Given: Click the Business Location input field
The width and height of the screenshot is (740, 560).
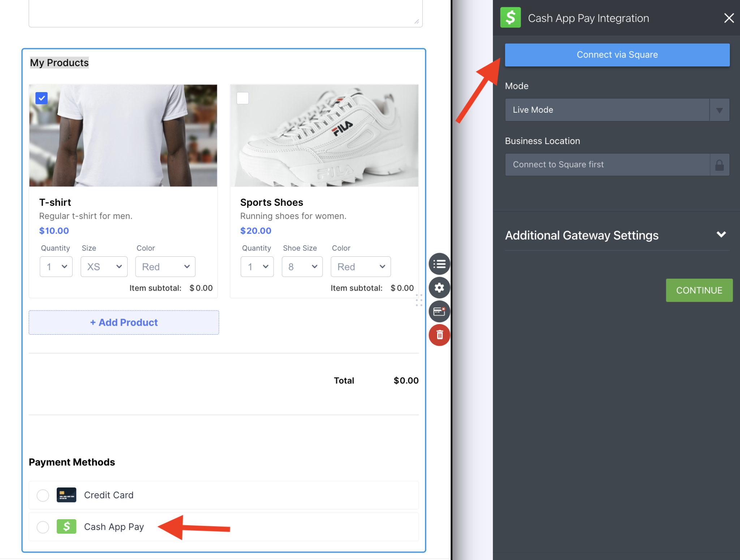Looking at the screenshot, I should click(607, 165).
